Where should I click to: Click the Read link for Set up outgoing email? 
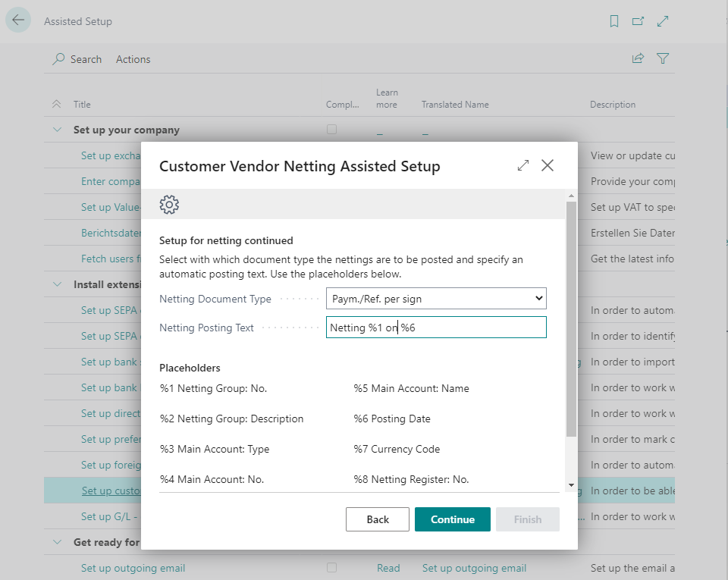(388, 568)
